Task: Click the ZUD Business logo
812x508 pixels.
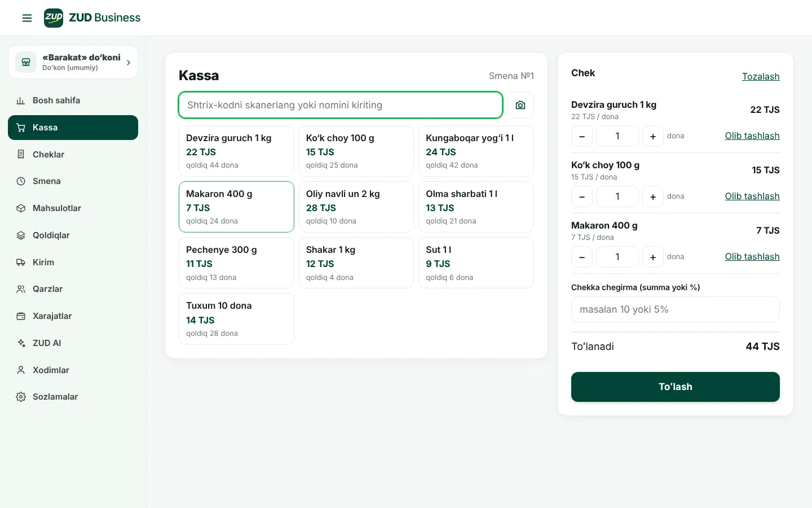Action: tap(92, 18)
